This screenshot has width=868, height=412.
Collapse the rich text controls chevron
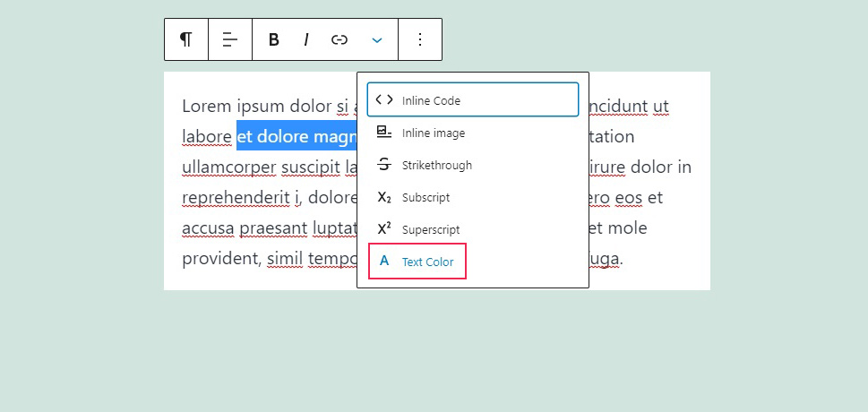(377, 39)
